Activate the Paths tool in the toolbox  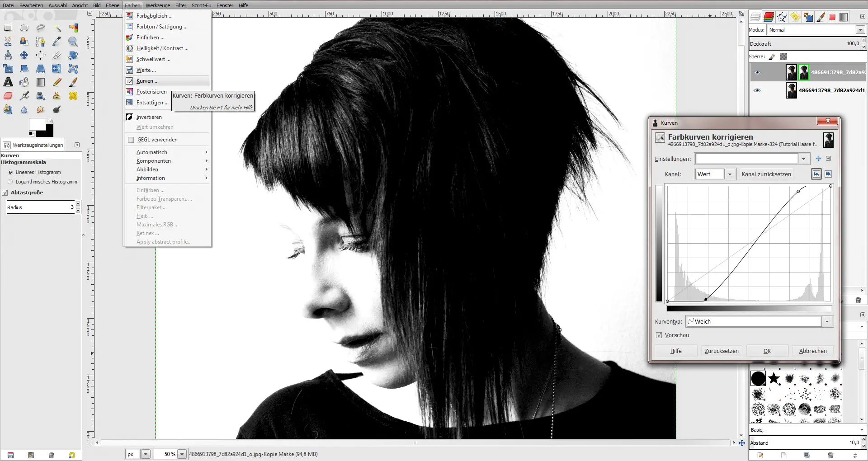[x=41, y=42]
